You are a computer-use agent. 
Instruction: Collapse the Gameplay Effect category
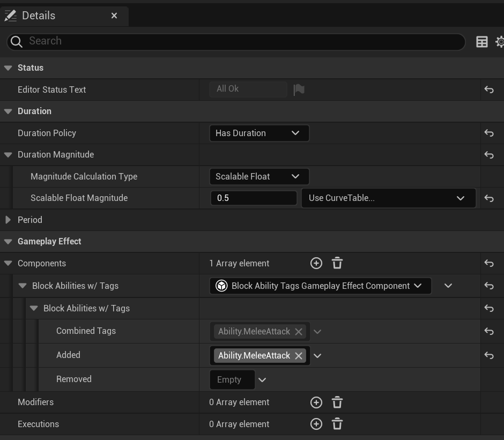point(8,242)
